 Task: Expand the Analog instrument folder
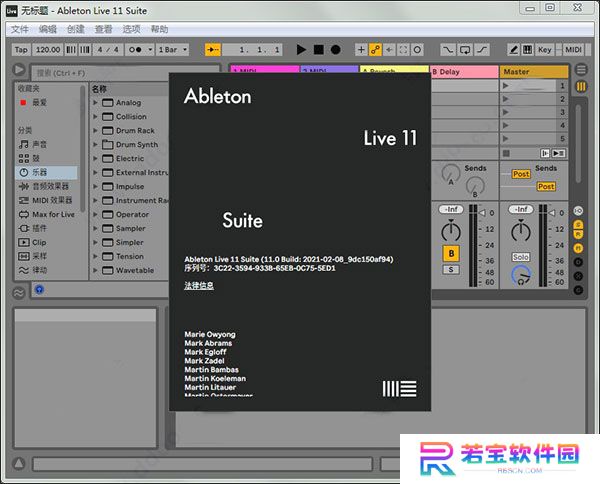point(95,103)
